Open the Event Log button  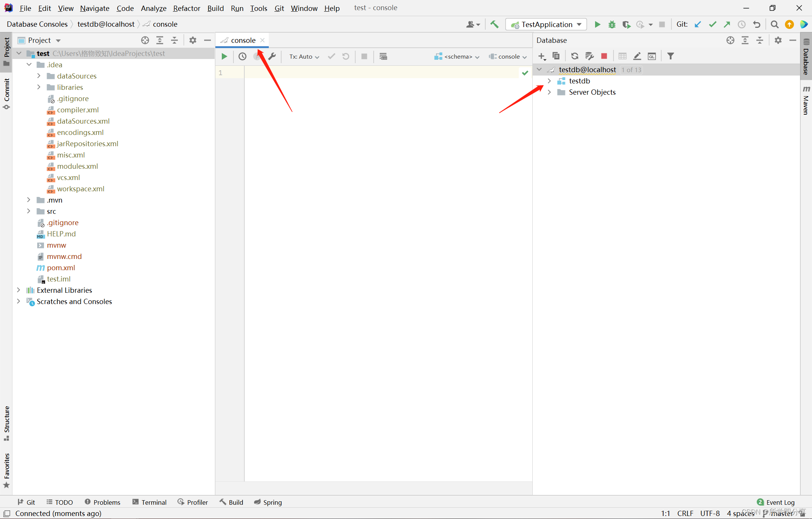(x=776, y=502)
